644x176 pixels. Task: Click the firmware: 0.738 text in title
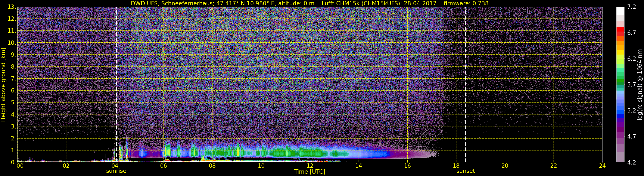pos(466,3)
